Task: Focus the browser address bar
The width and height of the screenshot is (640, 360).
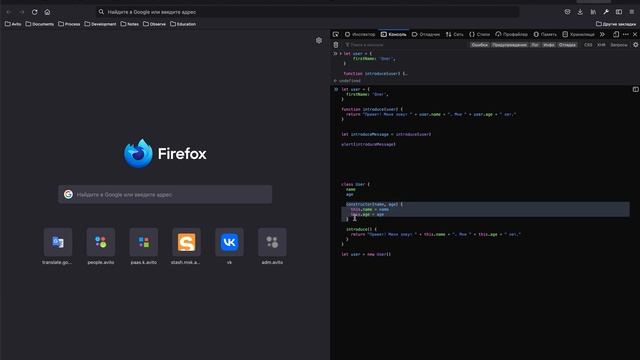Action: tap(308, 12)
